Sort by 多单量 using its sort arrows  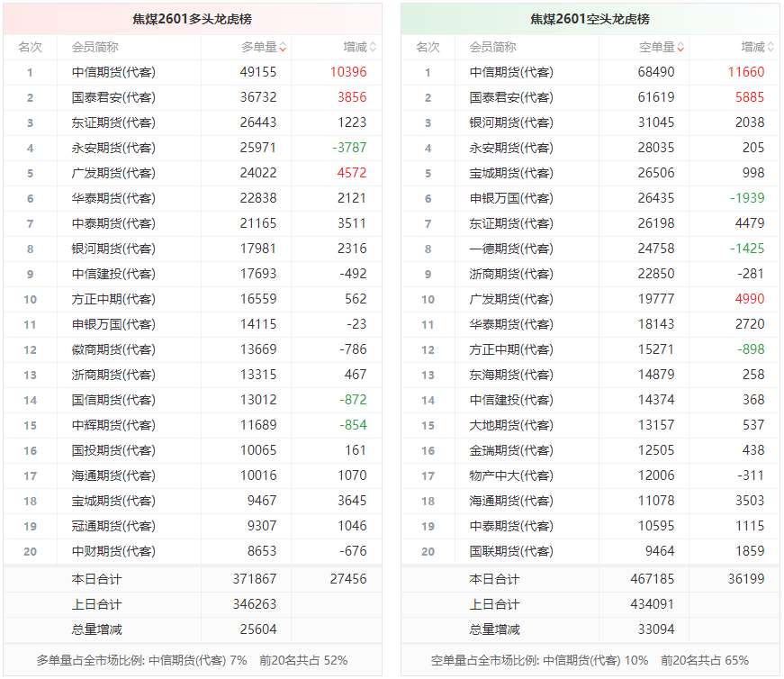coord(283,48)
